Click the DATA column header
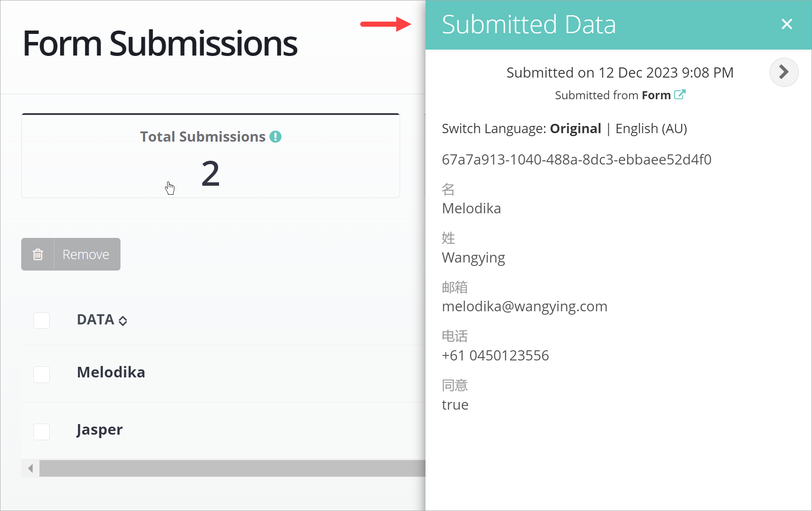Screen dimensions: 812x511 95,319
